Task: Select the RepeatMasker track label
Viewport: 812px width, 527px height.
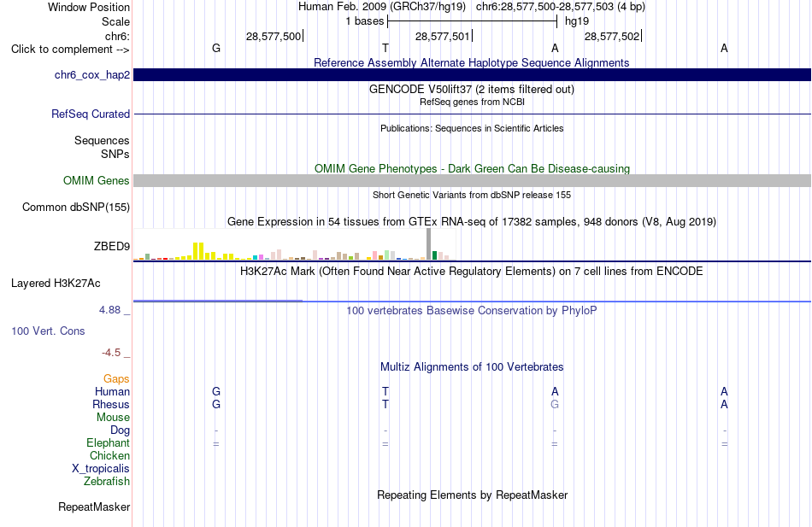Action: pyautogui.click(x=94, y=507)
